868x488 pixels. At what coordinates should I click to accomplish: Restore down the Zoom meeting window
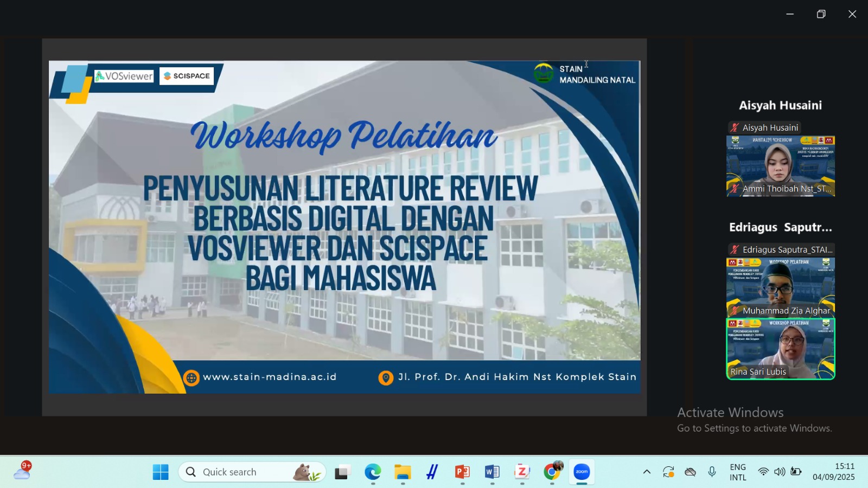click(x=821, y=14)
